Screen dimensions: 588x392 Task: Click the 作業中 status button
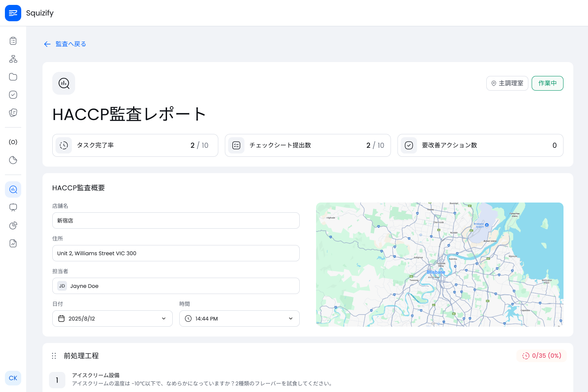[547, 83]
